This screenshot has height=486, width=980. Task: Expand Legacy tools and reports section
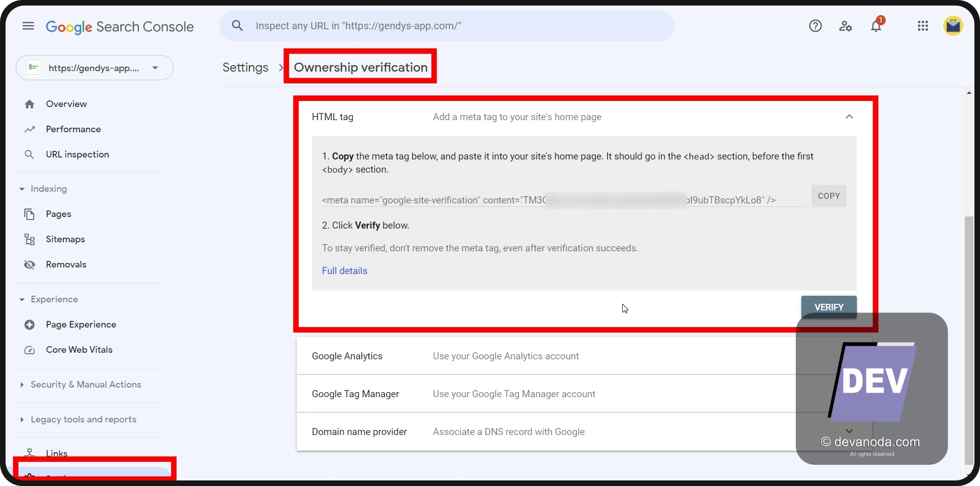[x=22, y=419]
